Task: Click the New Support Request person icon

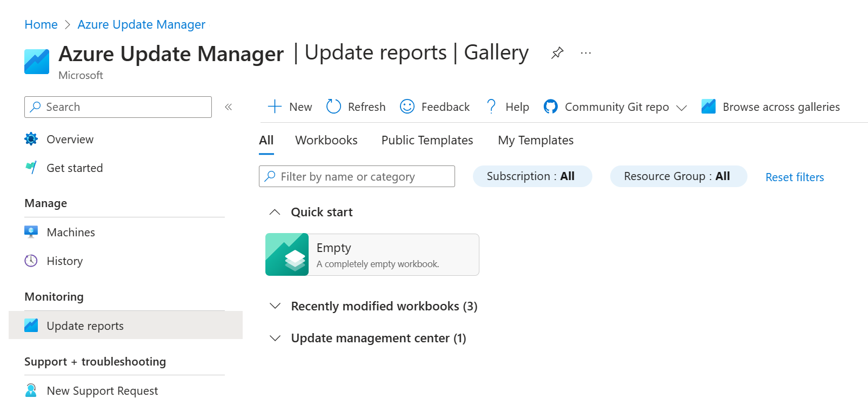Action: 31,390
